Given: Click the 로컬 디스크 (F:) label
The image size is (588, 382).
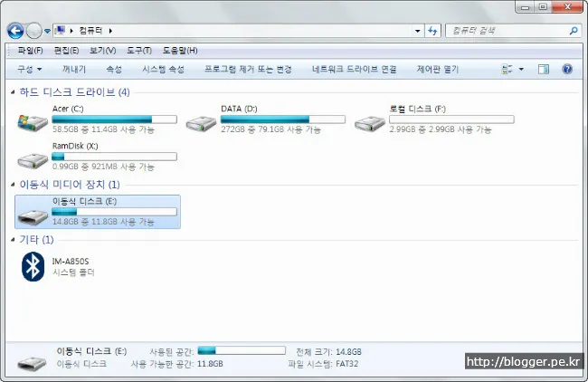Looking at the screenshot, I should click(417, 109).
